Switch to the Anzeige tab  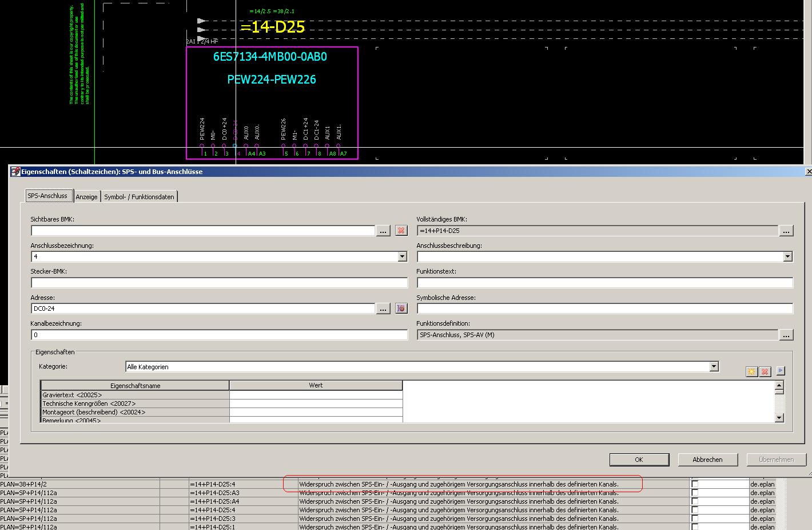click(x=87, y=197)
